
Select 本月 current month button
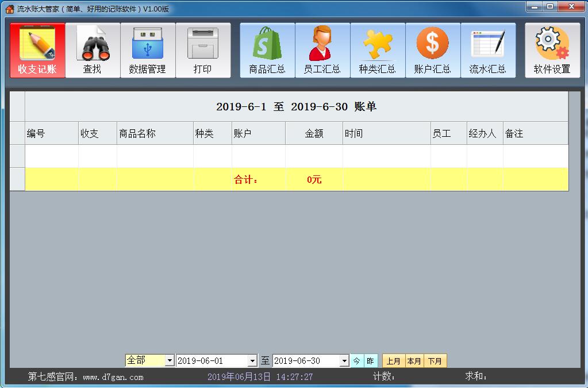point(414,360)
